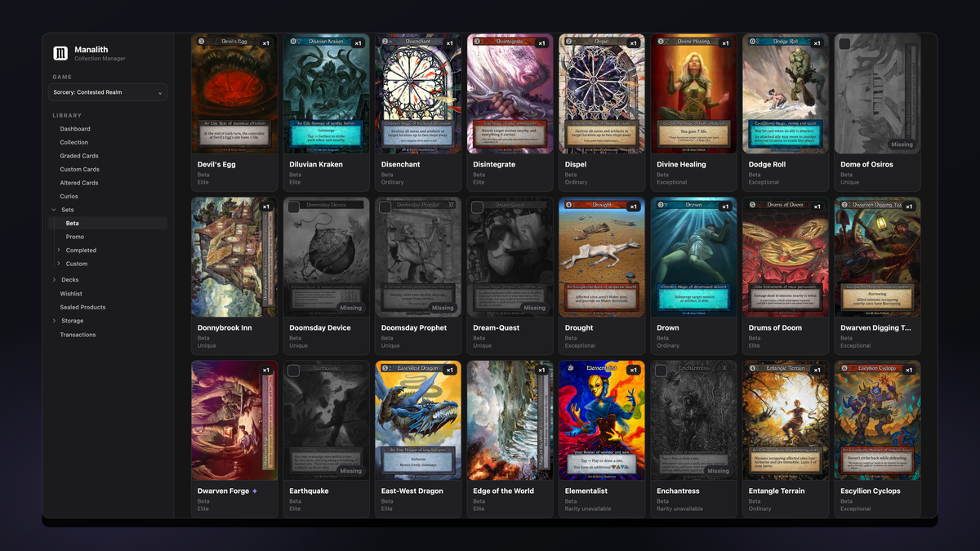This screenshot has width=980, height=551.
Task: Click the Doomsday Prophet card title
Action: pyautogui.click(x=414, y=327)
